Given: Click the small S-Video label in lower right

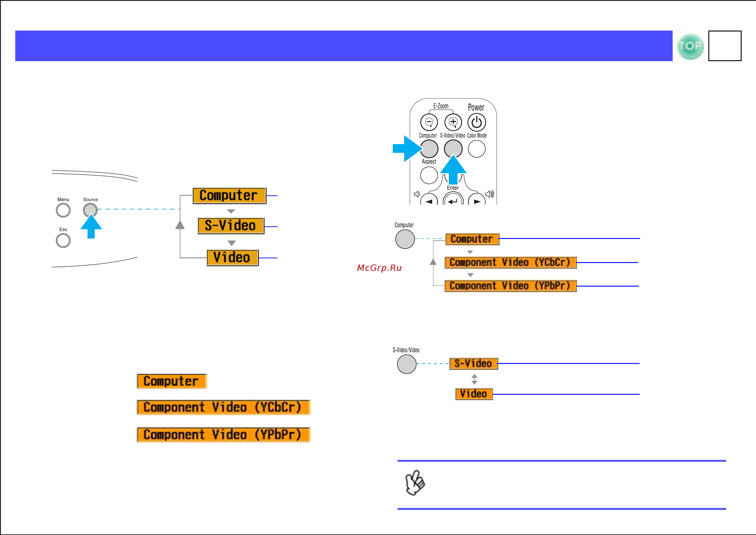Looking at the screenshot, I should [474, 364].
